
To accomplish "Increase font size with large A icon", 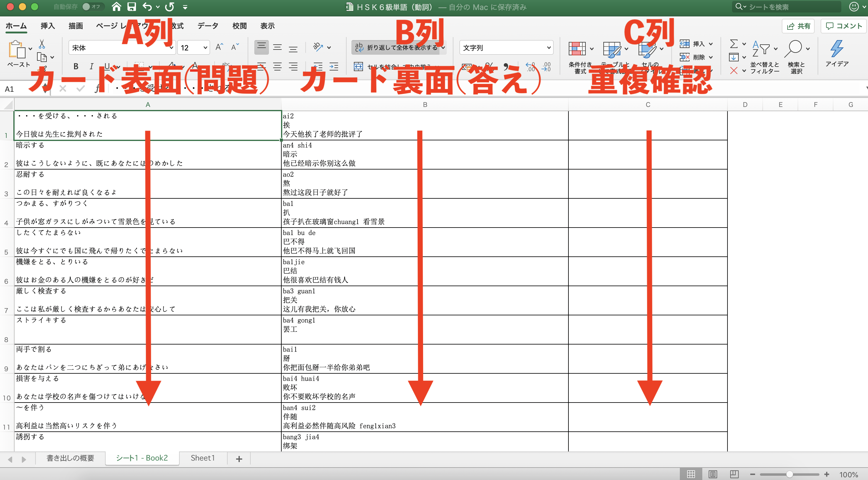I will click(219, 47).
